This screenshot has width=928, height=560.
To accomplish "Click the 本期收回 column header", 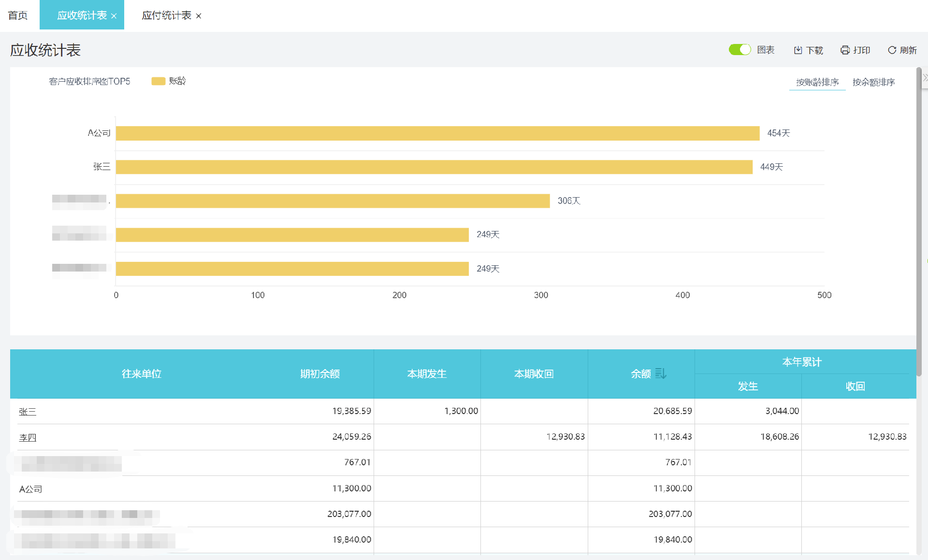I will point(534,373).
